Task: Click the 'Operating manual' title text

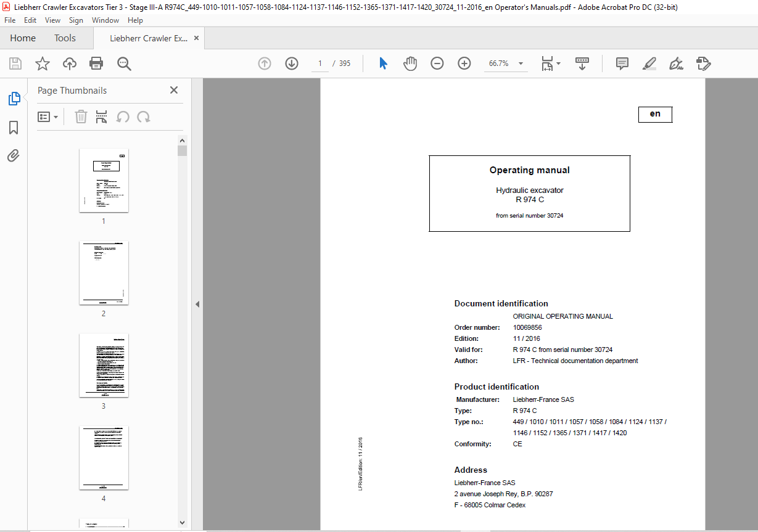Action: point(530,170)
